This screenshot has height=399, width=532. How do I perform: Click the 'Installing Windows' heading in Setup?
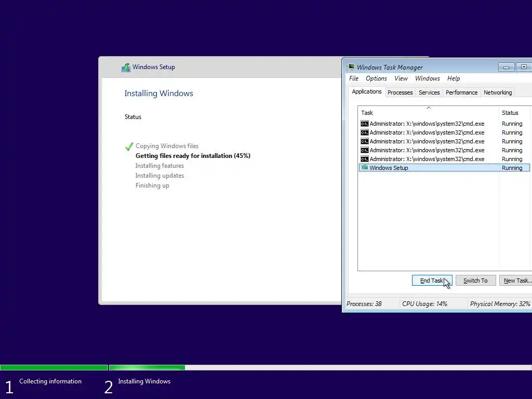(158, 94)
